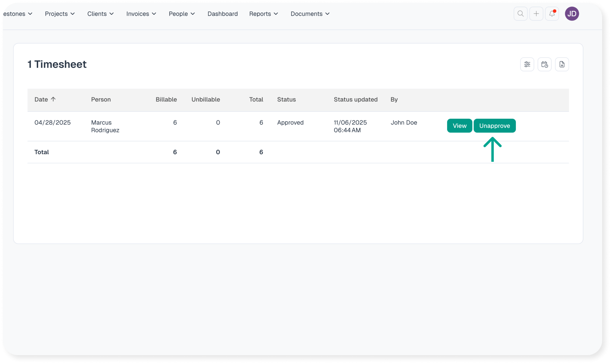The image size is (611, 364).
Task: Open the partially visible Milestones menu
Action: coord(18,14)
